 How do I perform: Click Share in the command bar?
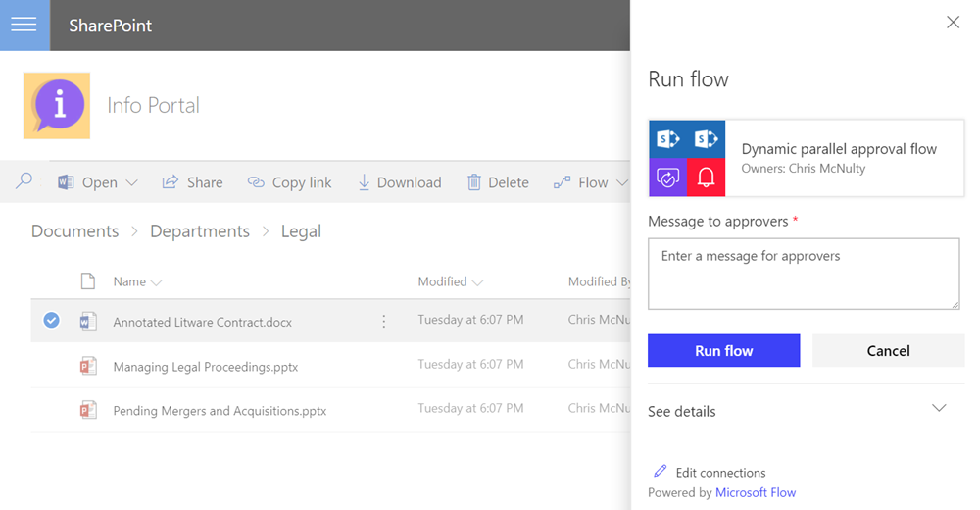tap(193, 182)
